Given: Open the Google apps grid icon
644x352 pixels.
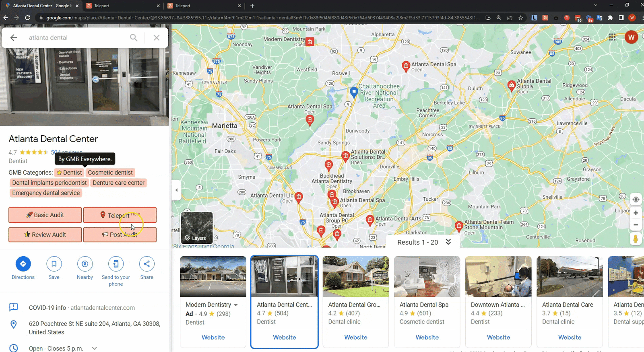Looking at the screenshot, I should (x=612, y=37).
